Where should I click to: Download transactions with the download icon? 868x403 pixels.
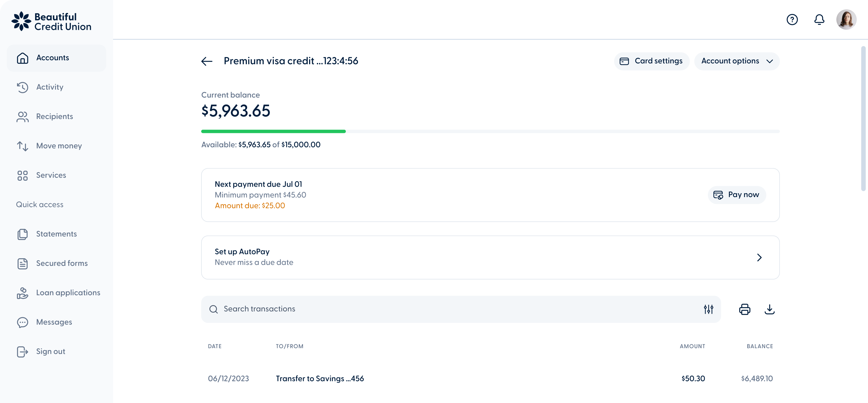[x=769, y=309]
